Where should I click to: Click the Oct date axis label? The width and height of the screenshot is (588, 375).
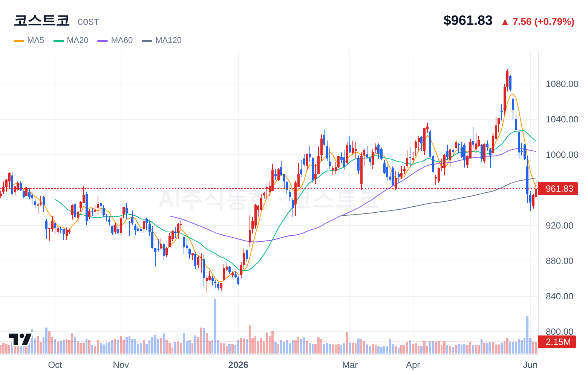pyautogui.click(x=55, y=365)
